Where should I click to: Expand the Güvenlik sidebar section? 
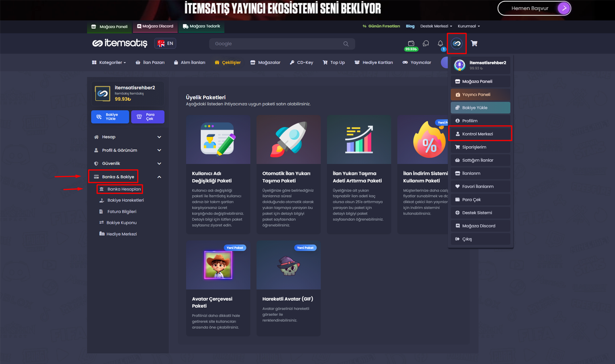pos(128,163)
